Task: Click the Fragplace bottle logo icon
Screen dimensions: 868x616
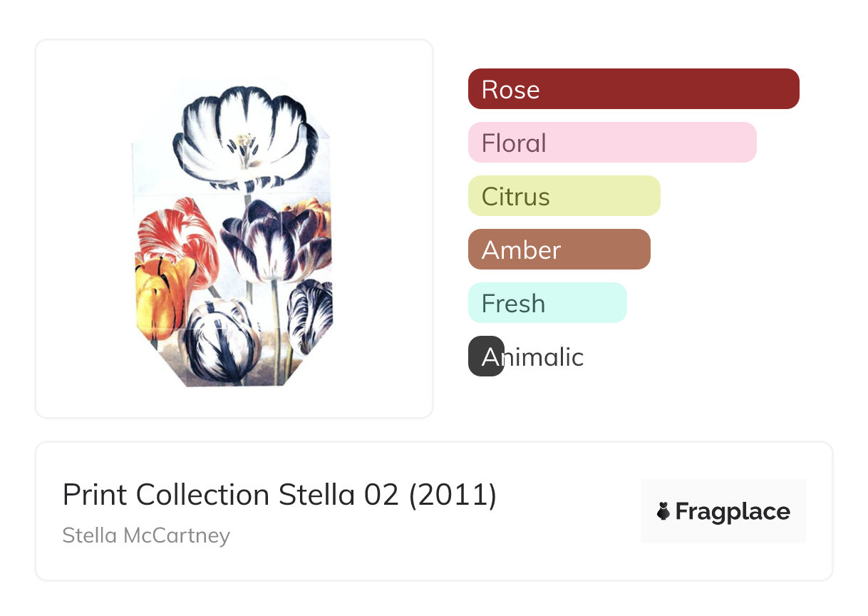Action: 663,511
